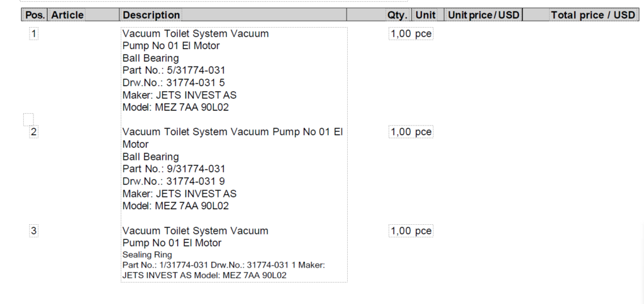Click the 1,00 pce quantity for item 1
This screenshot has width=644, height=304.
(411, 34)
